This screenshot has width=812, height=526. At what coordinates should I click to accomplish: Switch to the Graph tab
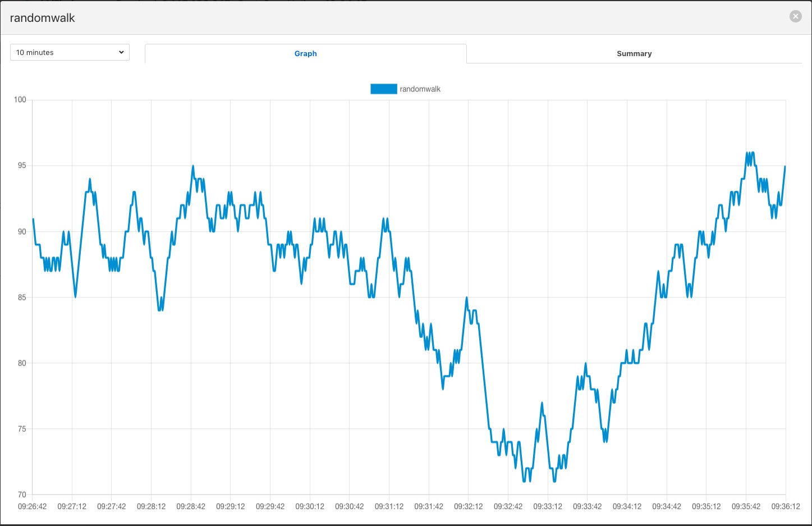point(305,54)
